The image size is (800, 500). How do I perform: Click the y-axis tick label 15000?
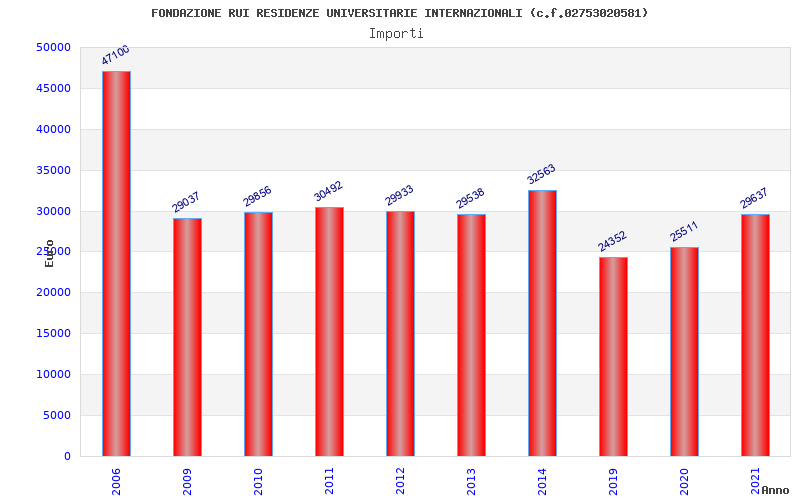pyautogui.click(x=54, y=333)
